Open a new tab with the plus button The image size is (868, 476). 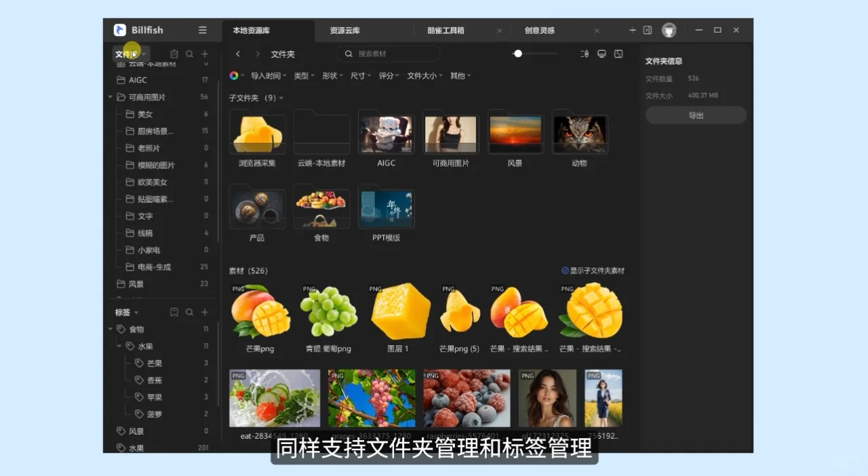click(631, 30)
